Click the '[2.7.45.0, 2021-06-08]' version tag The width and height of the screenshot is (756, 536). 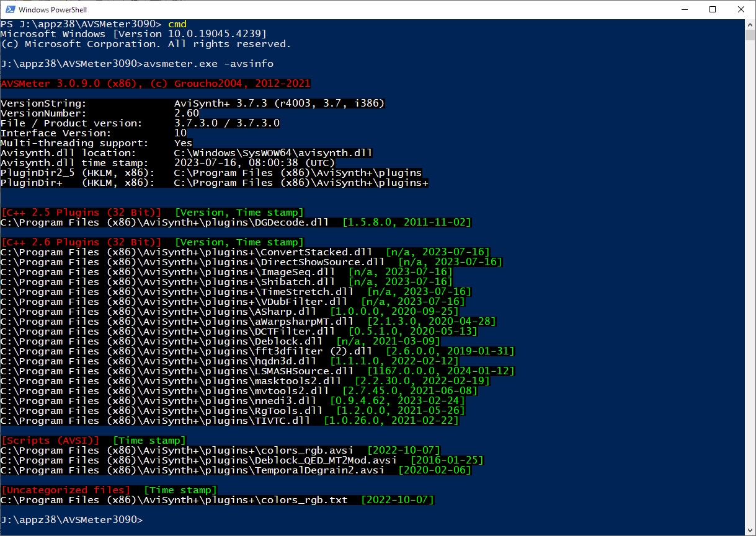point(410,391)
